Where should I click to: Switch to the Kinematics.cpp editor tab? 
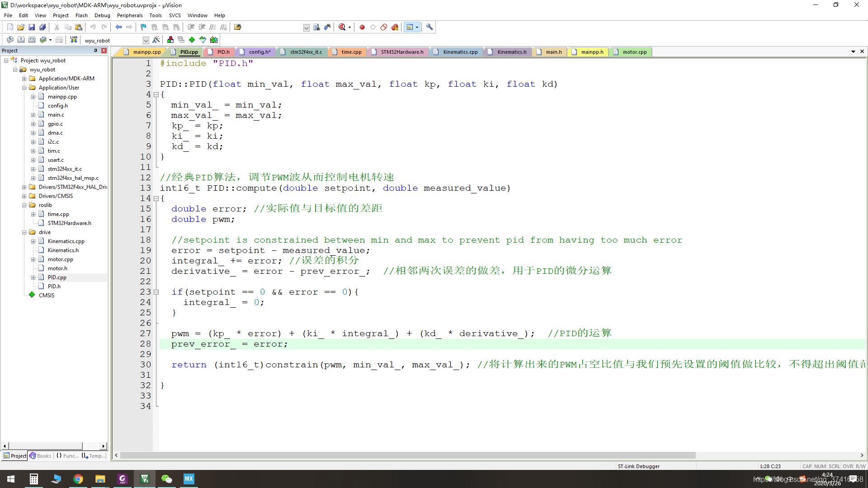tap(460, 52)
